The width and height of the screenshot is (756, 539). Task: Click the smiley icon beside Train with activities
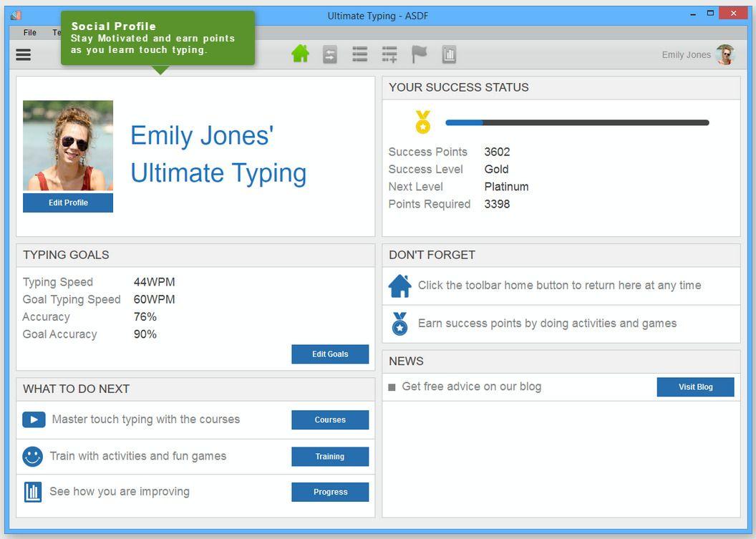point(33,456)
